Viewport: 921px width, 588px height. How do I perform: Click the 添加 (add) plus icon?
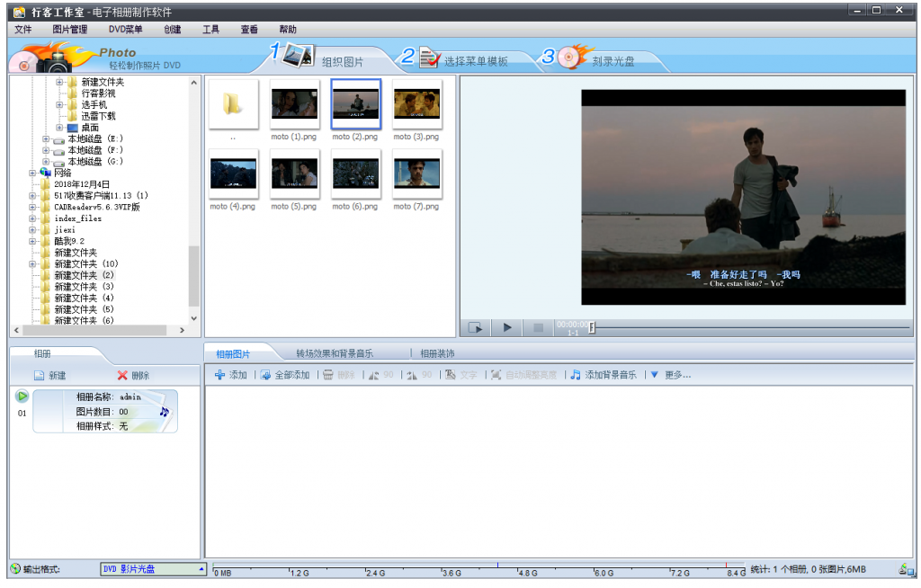coord(219,375)
